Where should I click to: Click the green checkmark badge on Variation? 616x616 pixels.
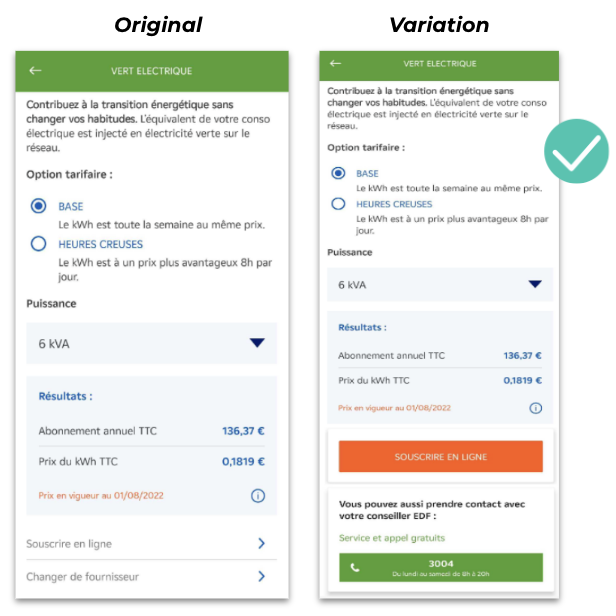point(576,151)
